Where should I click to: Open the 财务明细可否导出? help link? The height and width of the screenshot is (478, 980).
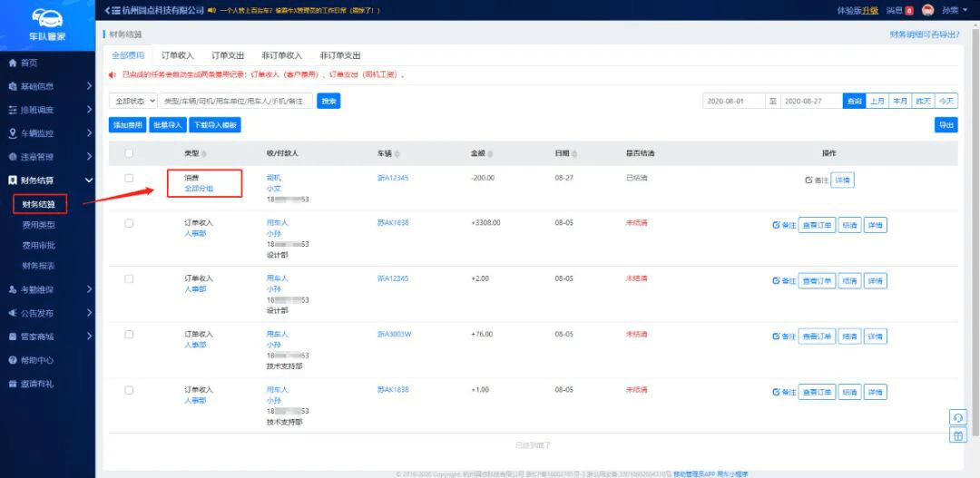(x=924, y=34)
